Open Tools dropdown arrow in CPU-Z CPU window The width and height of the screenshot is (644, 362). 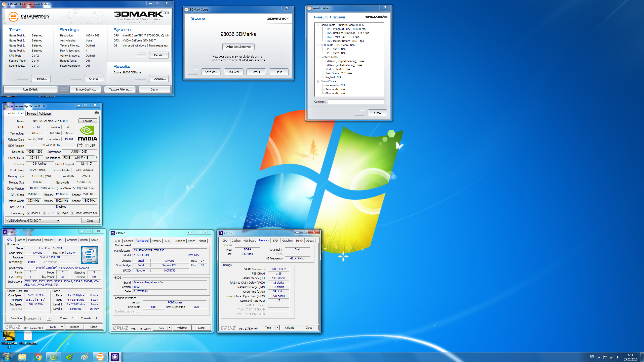(62, 327)
